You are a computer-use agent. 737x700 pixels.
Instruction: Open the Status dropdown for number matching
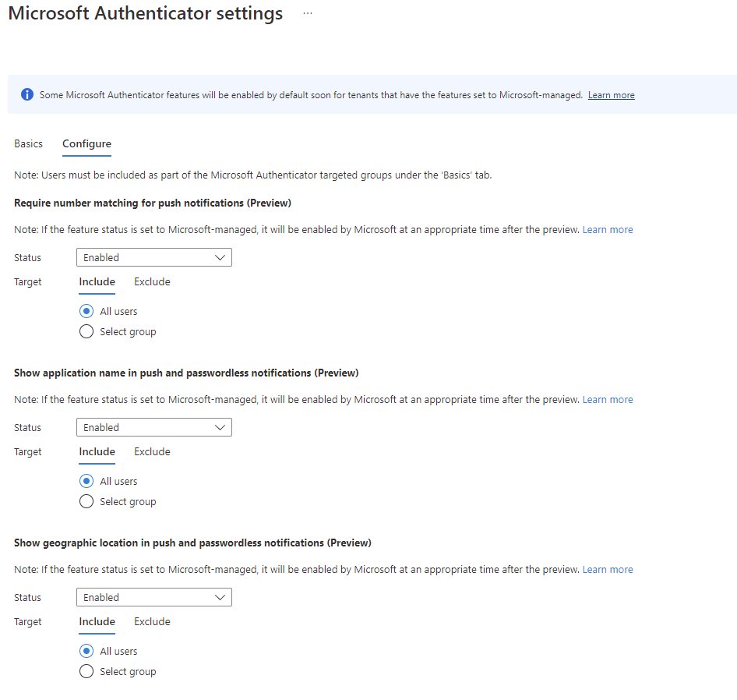[x=153, y=257]
